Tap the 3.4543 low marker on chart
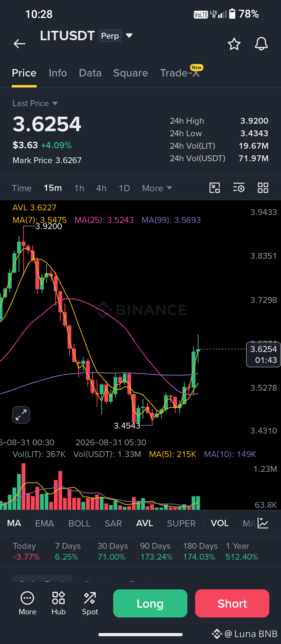This screenshot has width=281, height=644. click(x=127, y=426)
